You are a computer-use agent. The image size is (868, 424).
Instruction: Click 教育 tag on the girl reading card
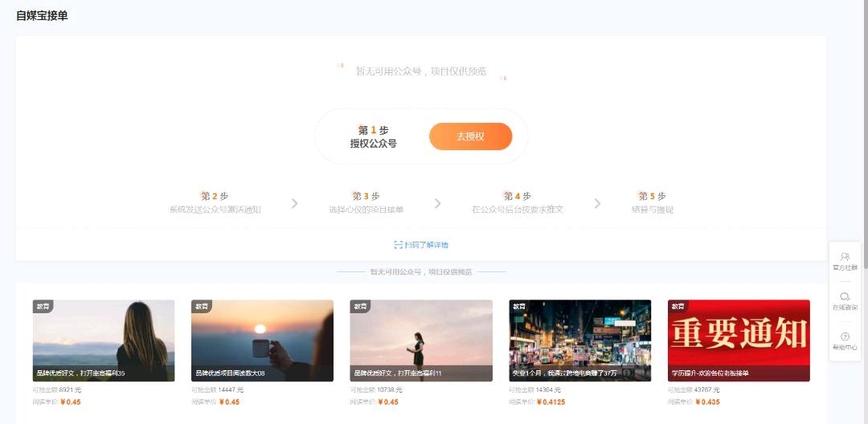click(360, 307)
